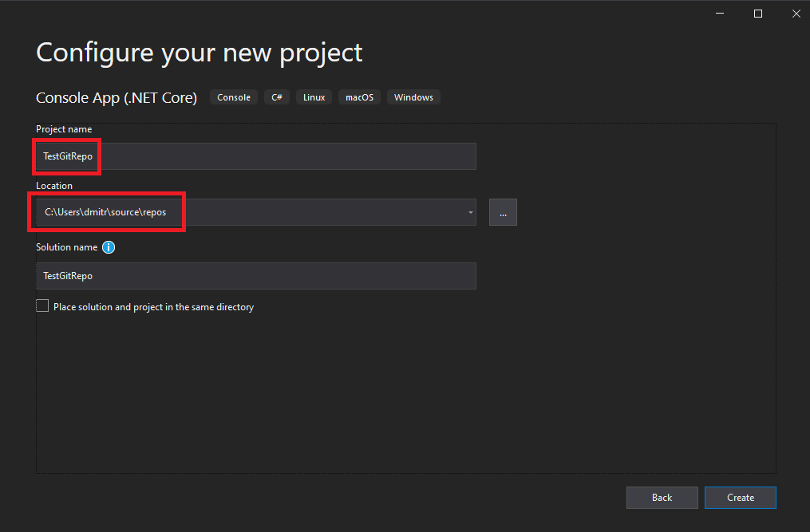Click the Console App (.NET Core) template title

(x=117, y=97)
